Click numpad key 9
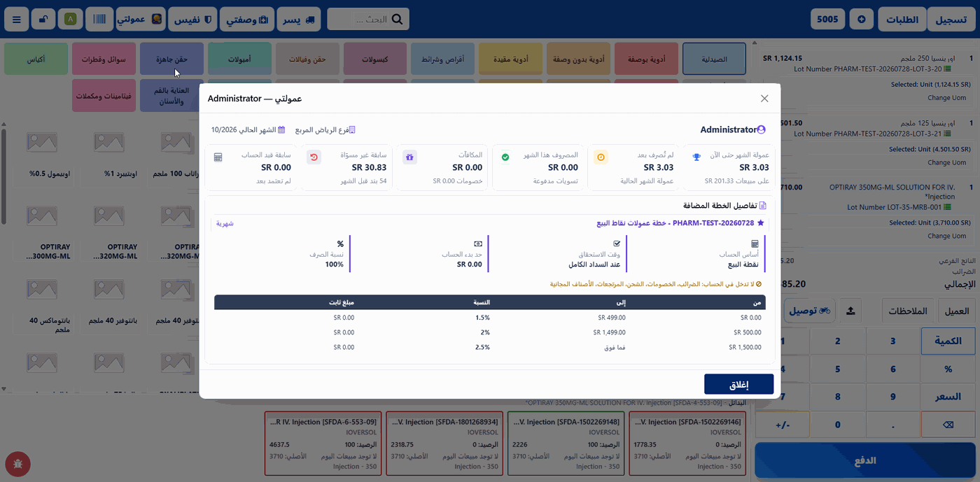This screenshot has width=980, height=482. click(x=892, y=397)
